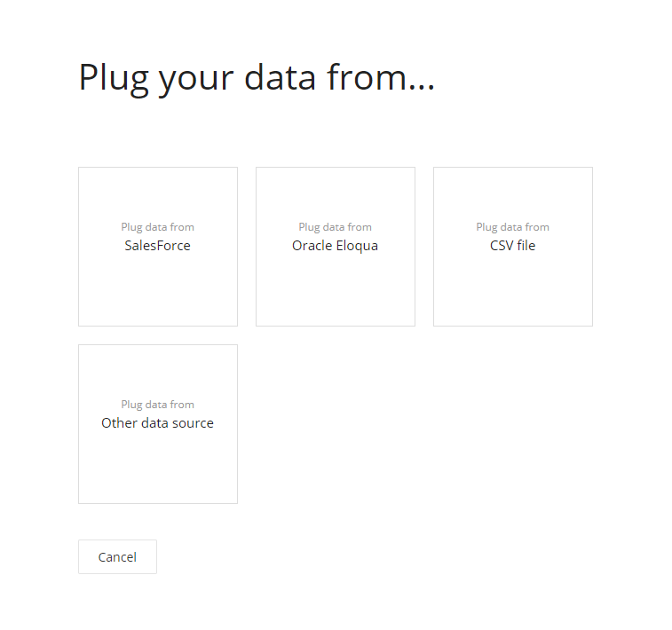Click the SalesForce label text
This screenshot has height=630, width=672.
click(x=158, y=246)
